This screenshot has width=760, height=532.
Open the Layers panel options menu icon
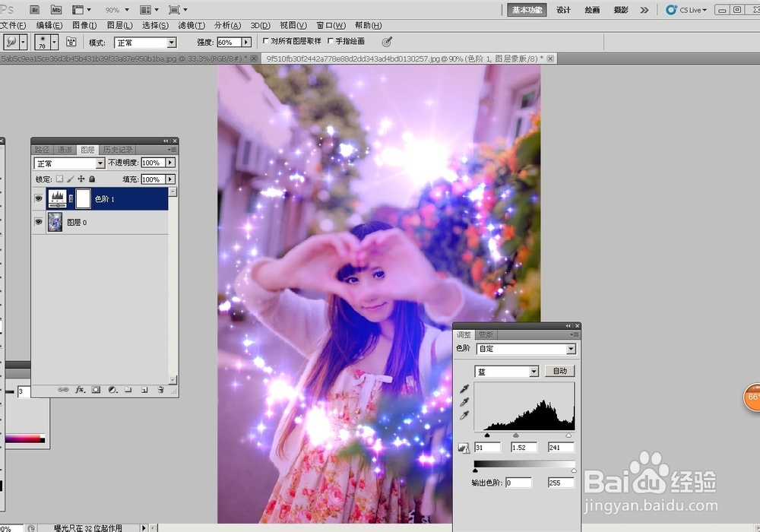(172, 150)
